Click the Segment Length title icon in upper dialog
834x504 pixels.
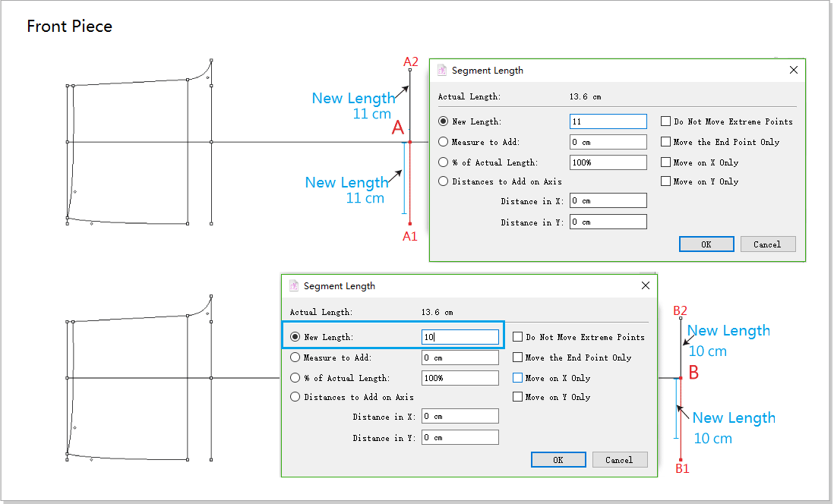[x=442, y=71]
